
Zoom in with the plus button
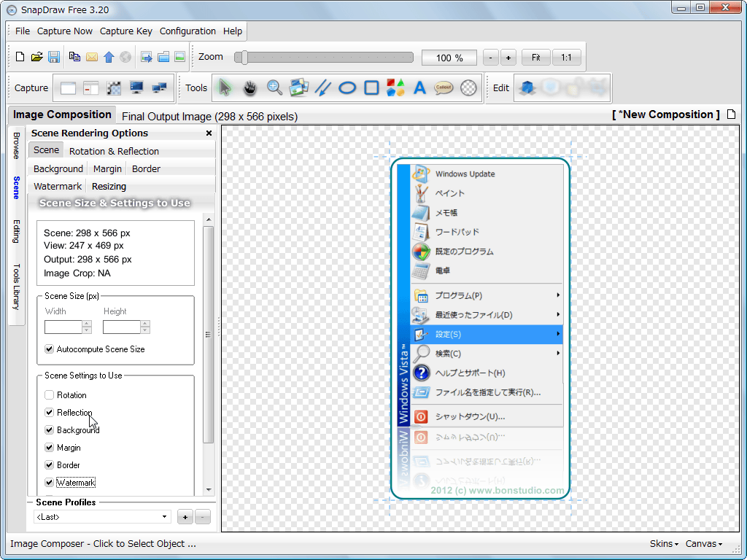[508, 58]
